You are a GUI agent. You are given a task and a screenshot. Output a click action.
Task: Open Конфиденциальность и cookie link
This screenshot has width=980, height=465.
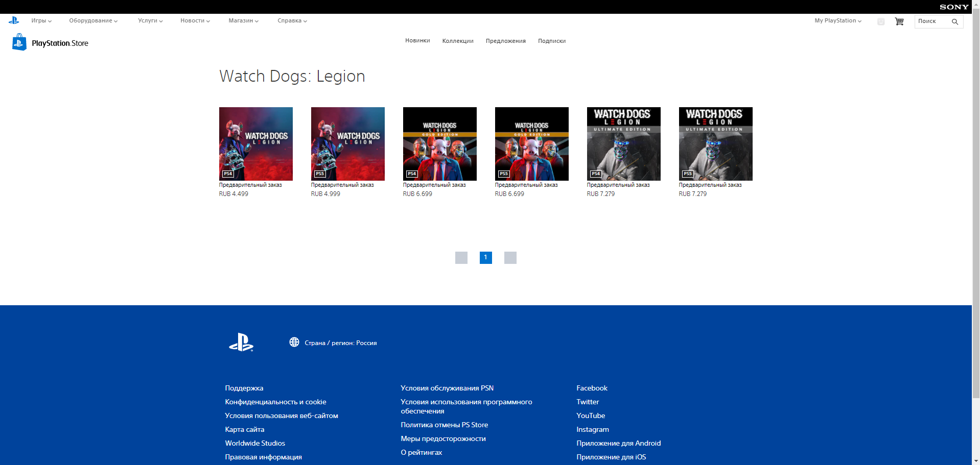pos(275,402)
